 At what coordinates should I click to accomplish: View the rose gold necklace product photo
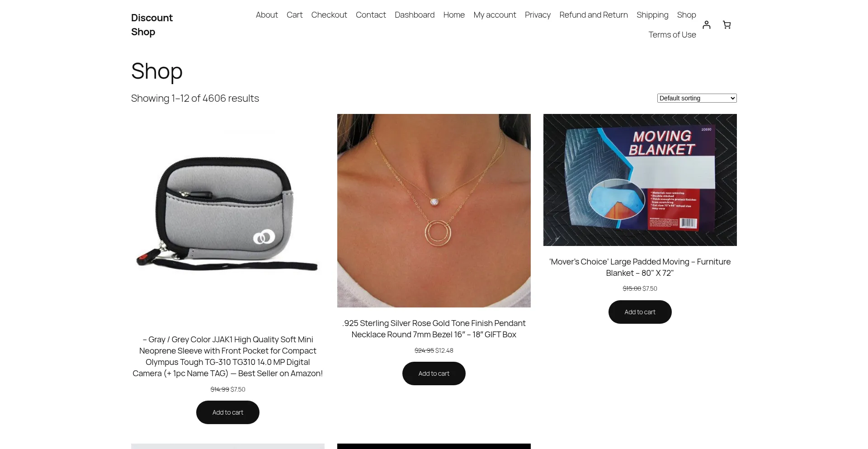coord(434,211)
